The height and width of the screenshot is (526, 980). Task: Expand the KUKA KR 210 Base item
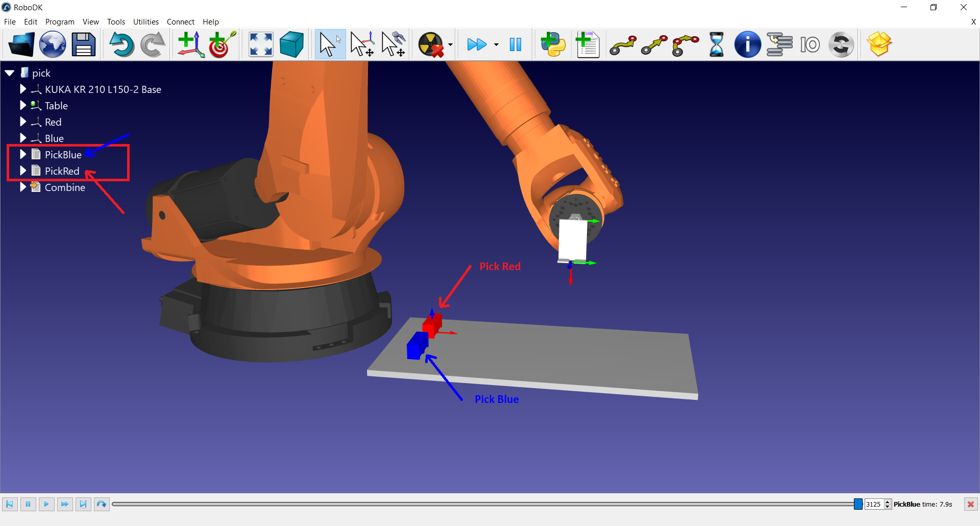click(23, 89)
